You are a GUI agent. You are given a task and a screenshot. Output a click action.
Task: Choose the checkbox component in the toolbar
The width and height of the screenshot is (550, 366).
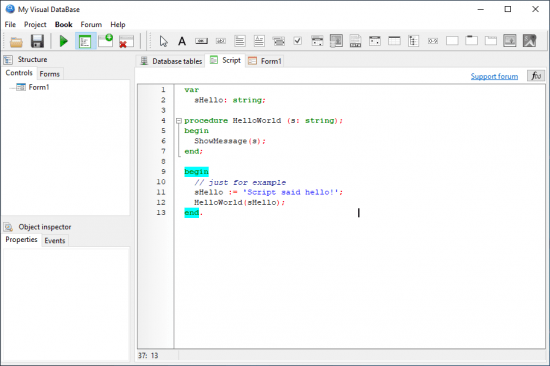297,41
